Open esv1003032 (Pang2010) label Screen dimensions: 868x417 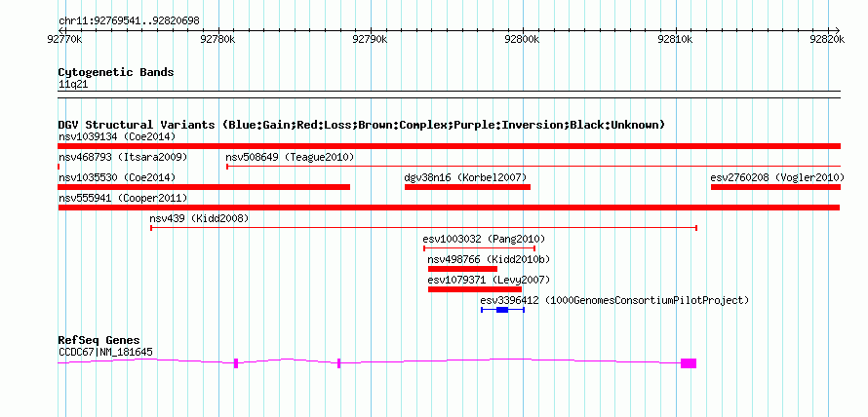(x=484, y=239)
